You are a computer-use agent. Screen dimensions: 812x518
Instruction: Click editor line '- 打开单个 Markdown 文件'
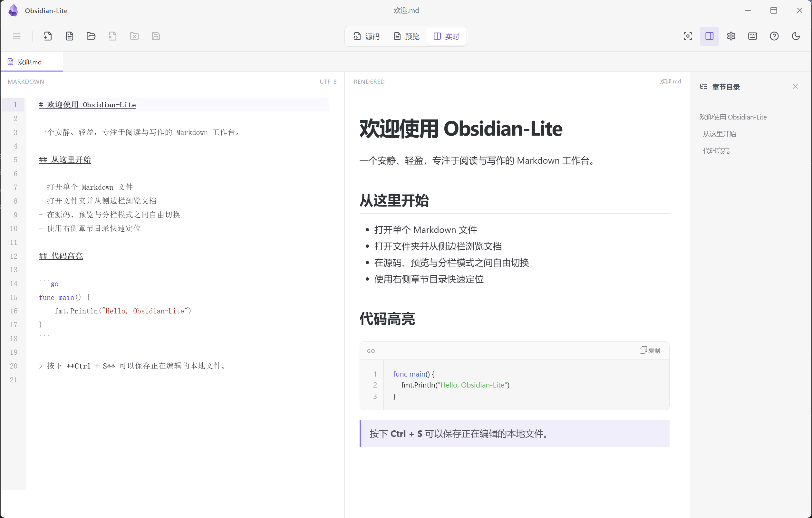86,187
